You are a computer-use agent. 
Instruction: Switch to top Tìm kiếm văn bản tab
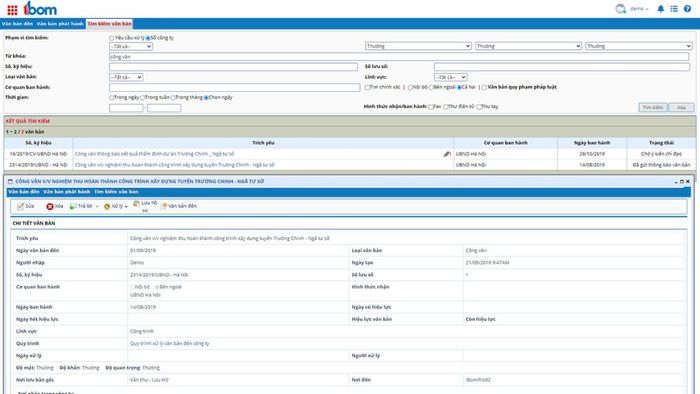109,24
